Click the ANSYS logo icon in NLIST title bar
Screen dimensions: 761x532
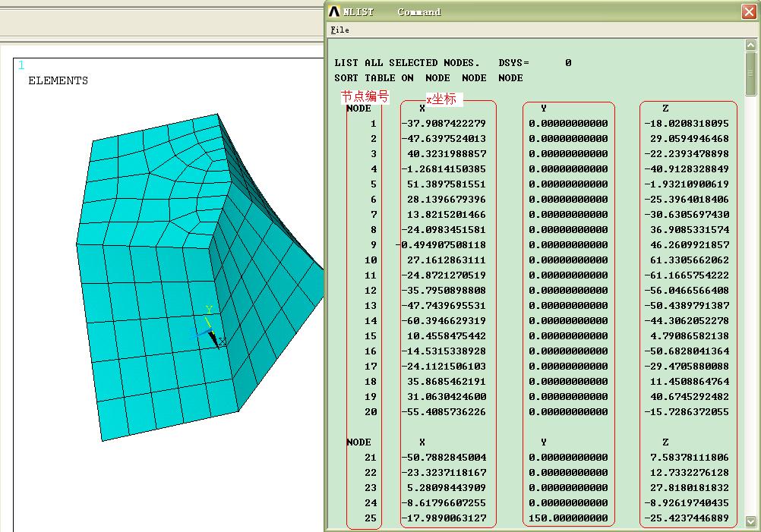point(335,11)
